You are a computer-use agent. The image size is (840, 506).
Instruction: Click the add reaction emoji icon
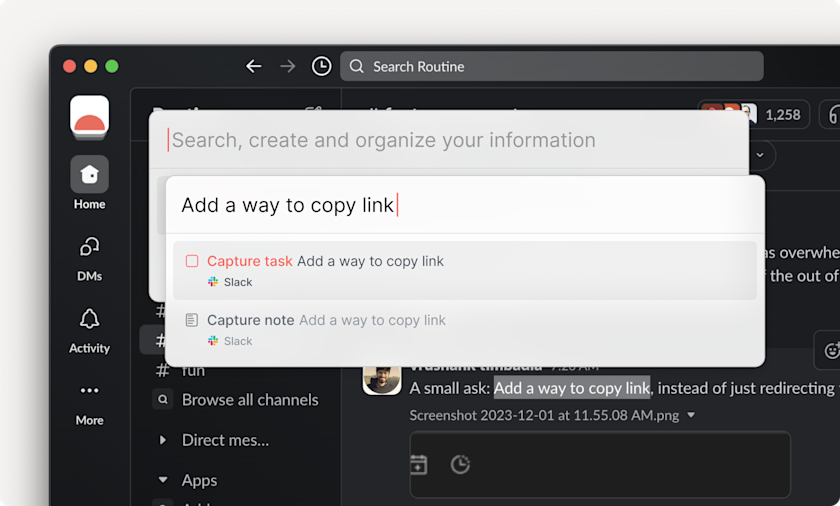(831, 351)
